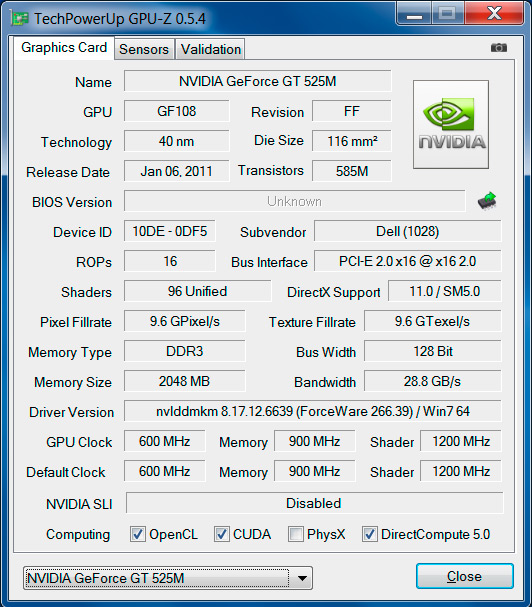Toggle the DirectCompute 5.0 checkbox
Screen dimensions: 532x607
pos(370,534)
